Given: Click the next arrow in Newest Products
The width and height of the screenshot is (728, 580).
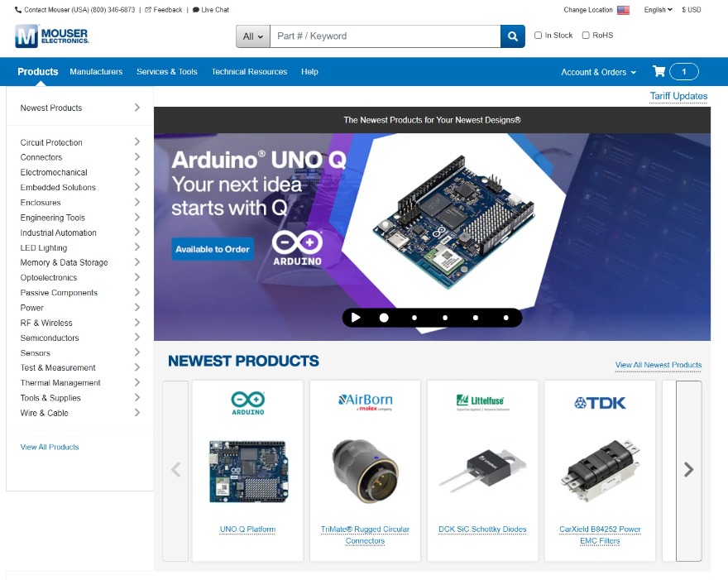Looking at the screenshot, I should click(x=688, y=470).
